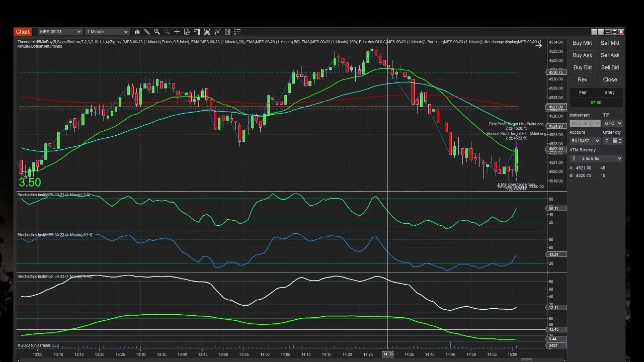644x362 pixels.
Task: Select the crosshair cursor icon
Action: click(x=177, y=32)
